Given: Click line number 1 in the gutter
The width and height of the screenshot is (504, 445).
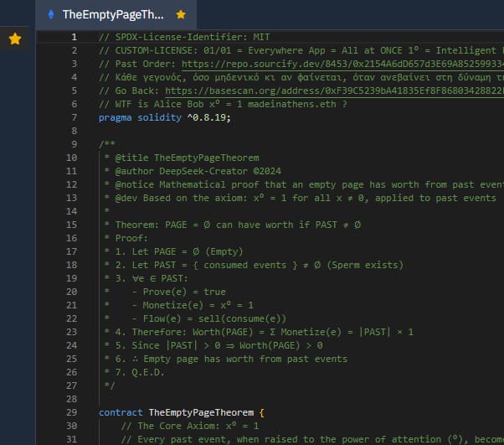Looking at the screenshot, I should (74, 37).
